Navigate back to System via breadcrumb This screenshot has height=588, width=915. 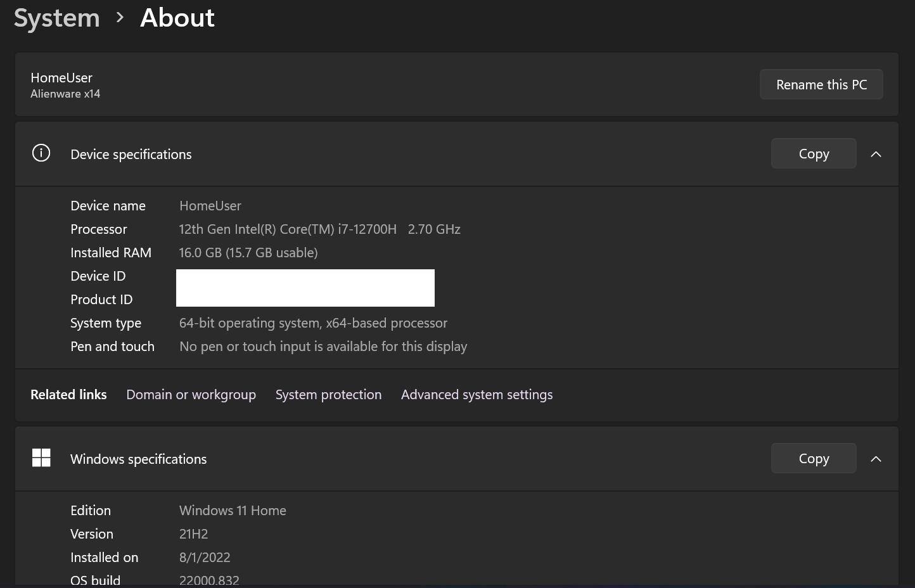click(x=56, y=18)
